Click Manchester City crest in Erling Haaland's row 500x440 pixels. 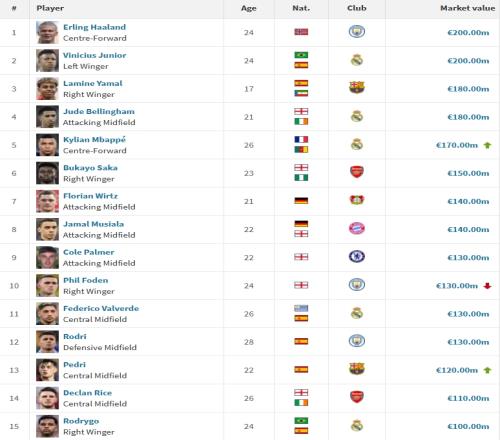pos(357,32)
